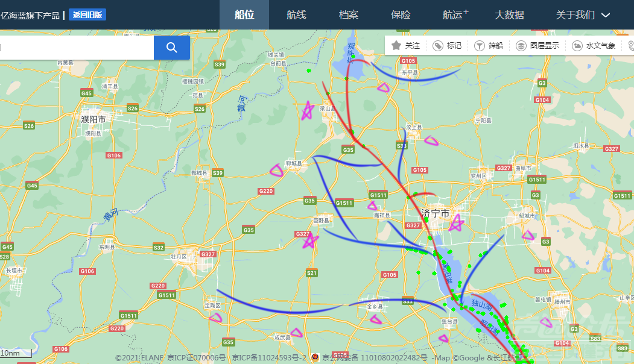Screen dimensions: 634x364
Task: Select the pink star marker near 梁山县
Action: click(308, 111)
